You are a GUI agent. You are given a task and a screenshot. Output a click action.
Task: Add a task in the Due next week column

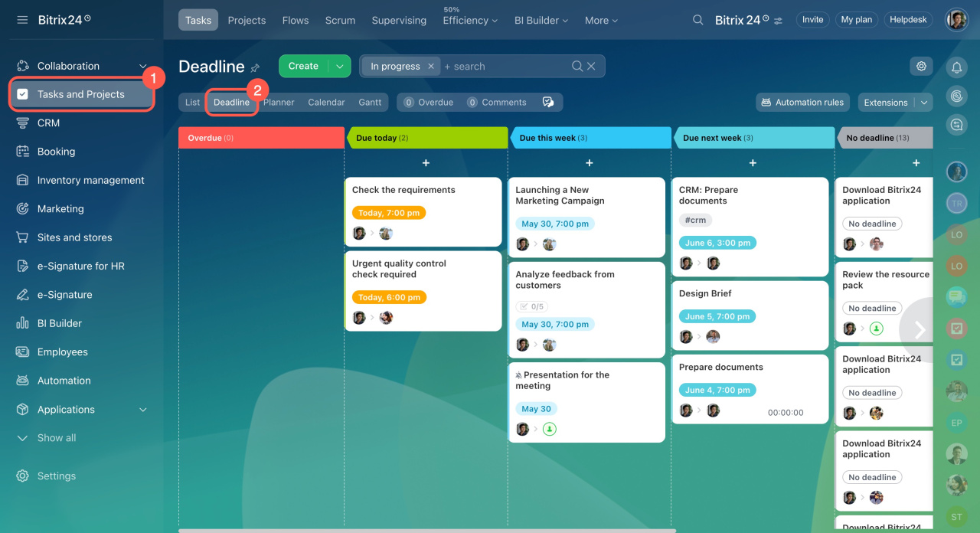pyautogui.click(x=753, y=163)
